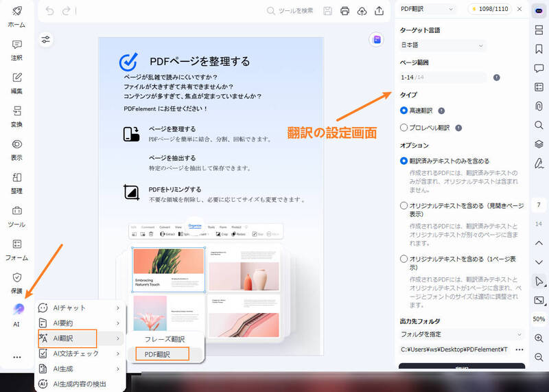The height and width of the screenshot is (392, 549).
Task: Open the Annotation (注釈) sidebar tool
Action: [16, 50]
